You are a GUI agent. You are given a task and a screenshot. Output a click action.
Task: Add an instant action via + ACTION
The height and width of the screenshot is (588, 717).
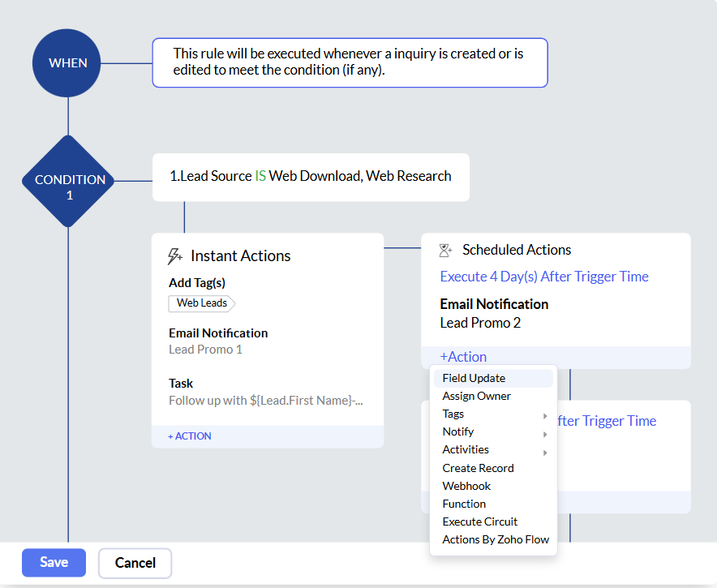tap(190, 436)
